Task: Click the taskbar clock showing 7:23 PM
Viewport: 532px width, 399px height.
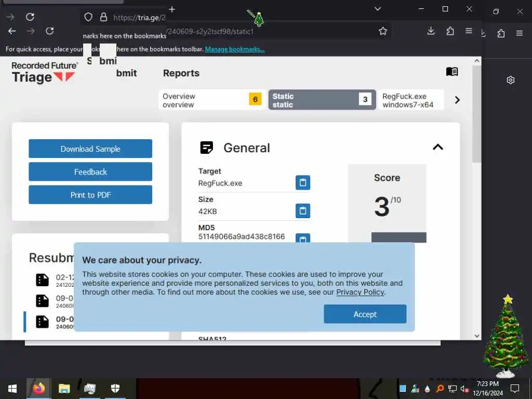Action: (x=487, y=389)
